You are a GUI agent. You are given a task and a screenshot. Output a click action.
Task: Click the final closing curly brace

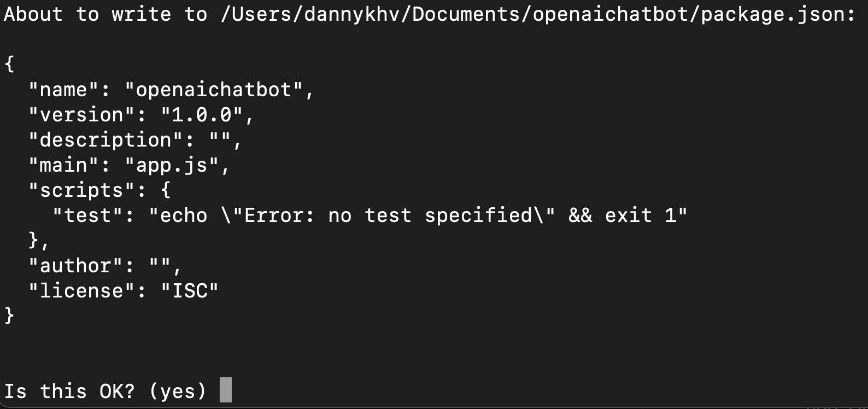pos(9,315)
